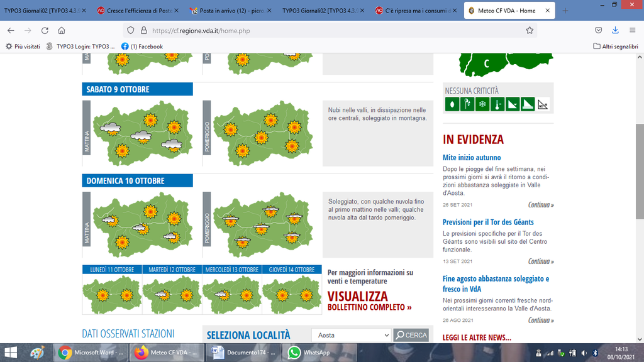Viewport: 644px width, 362px height.
Task: Open WhatsApp from the taskbar
Action: 309,353
